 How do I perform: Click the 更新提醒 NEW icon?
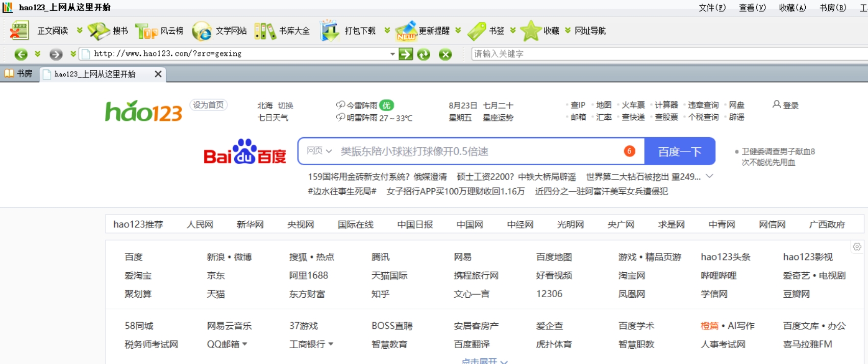406,31
